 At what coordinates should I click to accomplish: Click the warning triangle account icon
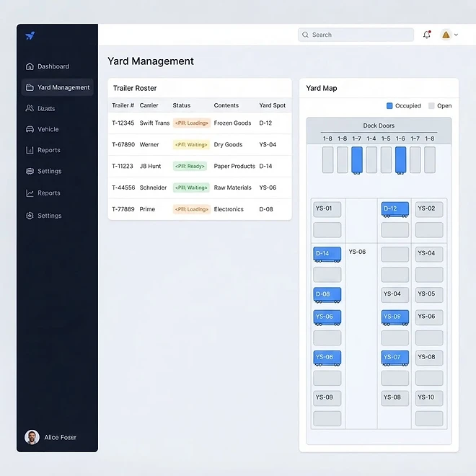[446, 35]
